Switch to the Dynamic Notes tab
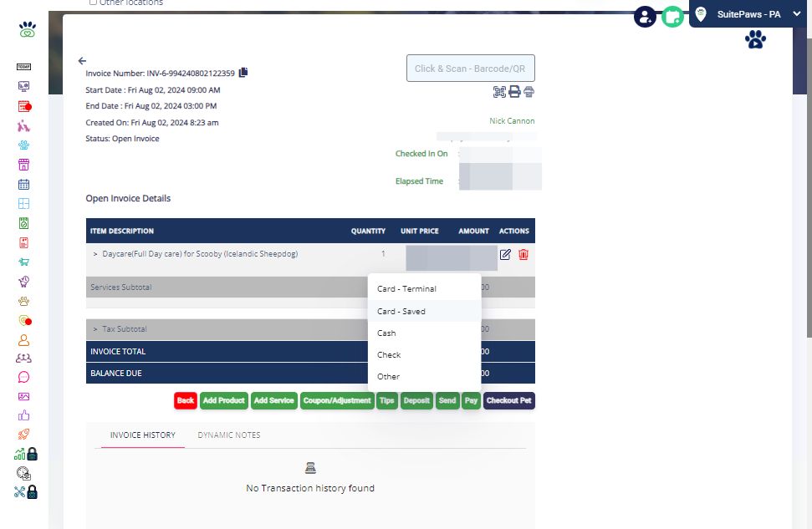This screenshot has width=812, height=529. (229, 435)
